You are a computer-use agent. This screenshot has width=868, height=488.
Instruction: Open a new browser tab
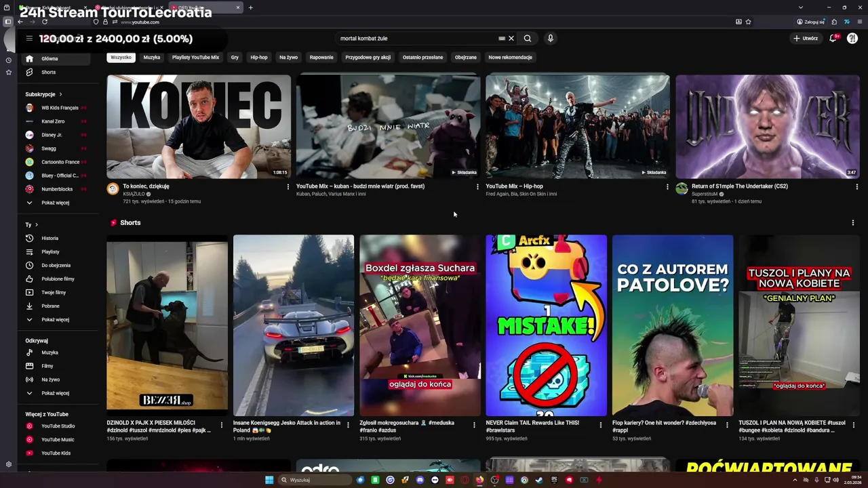click(x=250, y=7)
